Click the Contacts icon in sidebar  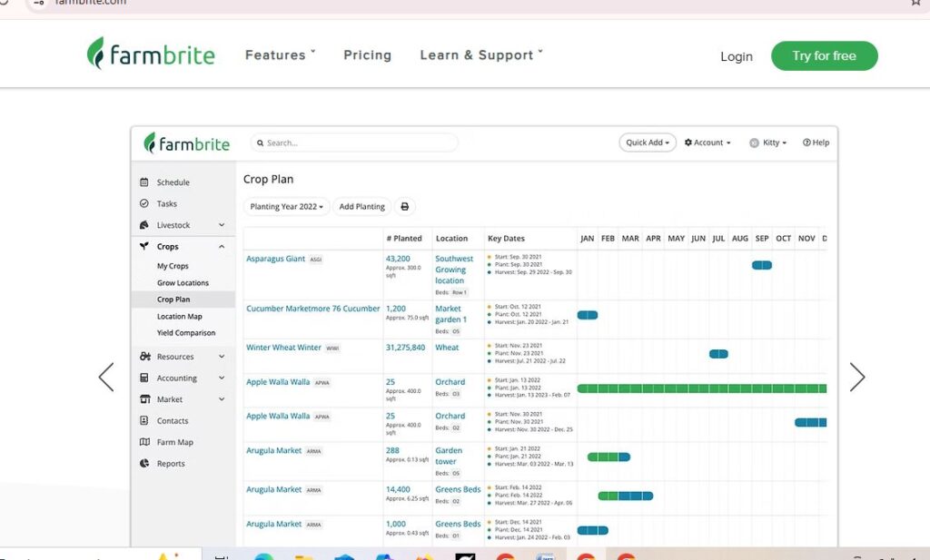pos(144,421)
